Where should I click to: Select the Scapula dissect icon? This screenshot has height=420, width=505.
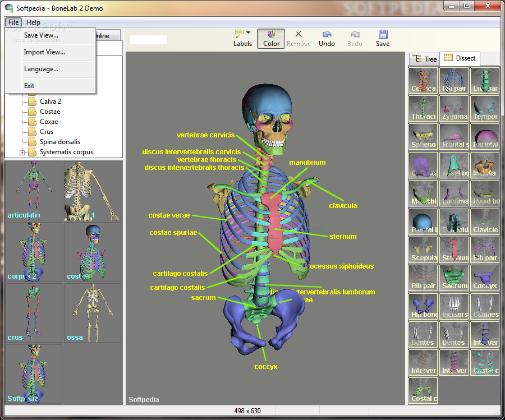(423, 250)
